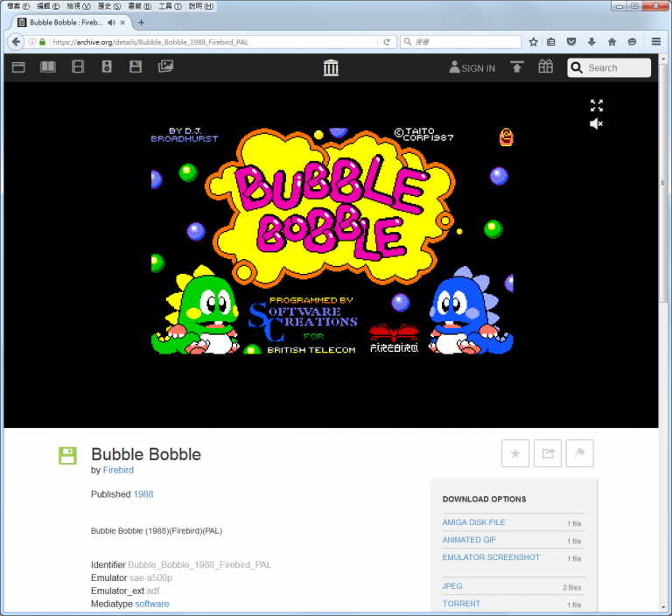This screenshot has height=616, width=672.
Task: Open the Downloads arrow icon
Action: (x=591, y=42)
